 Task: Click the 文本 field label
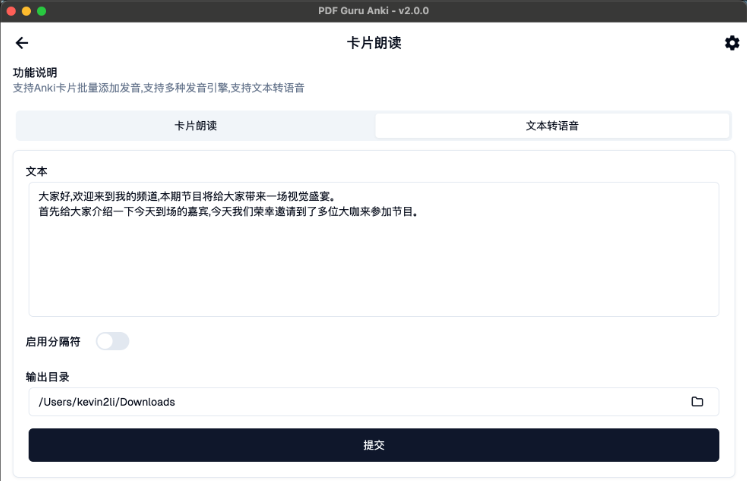tap(36, 171)
